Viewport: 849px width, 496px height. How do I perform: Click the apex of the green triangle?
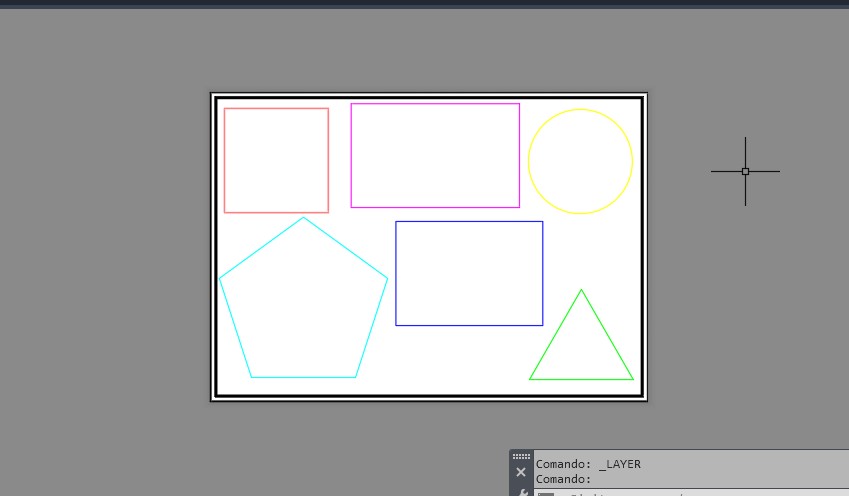[581, 291]
